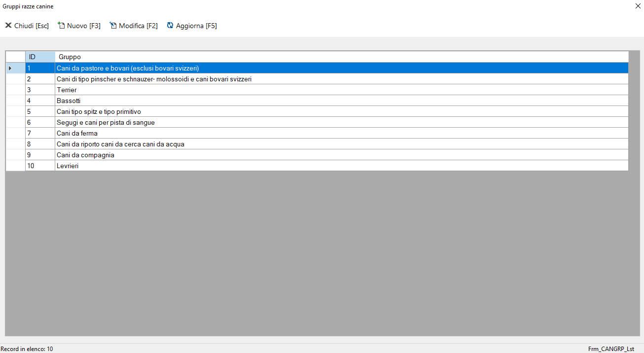Image resolution: width=644 pixels, height=353 pixels.
Task: Click the ID cell with value 10
Action: pyautogui.click(x=39, y=166)
